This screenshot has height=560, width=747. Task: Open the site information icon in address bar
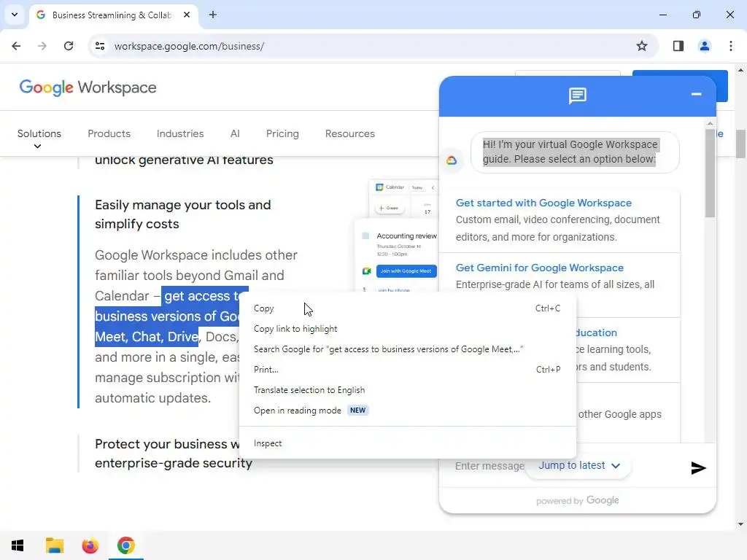(100, 46)
